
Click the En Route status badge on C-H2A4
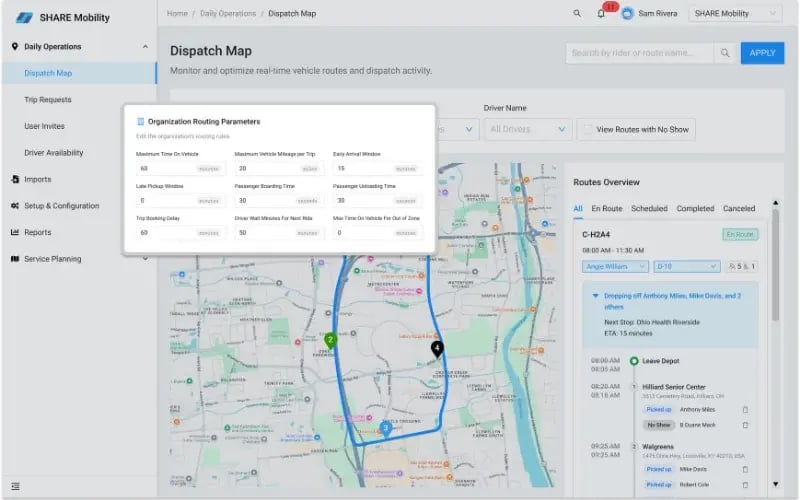740,235
